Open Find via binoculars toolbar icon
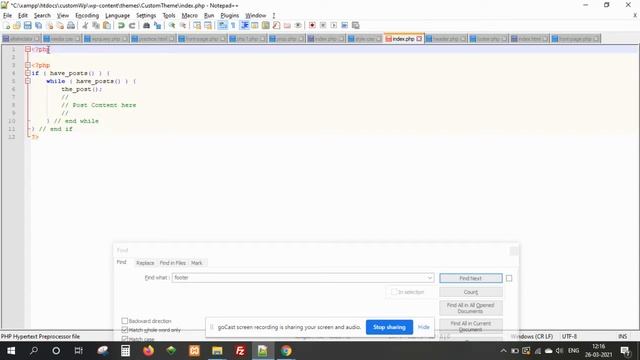 [146, 26]
